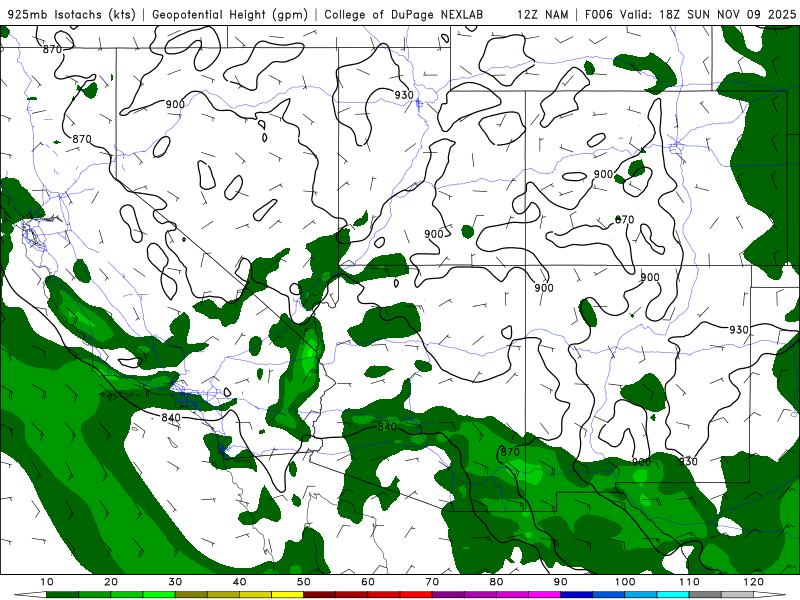Screen dimensions: 800x600
Task: Click the 90 value on the color scale
Action: 561,582
